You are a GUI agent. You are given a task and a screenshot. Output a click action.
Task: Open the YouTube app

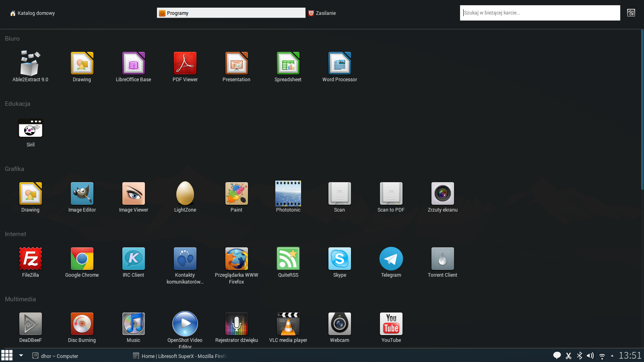point(391,327)
